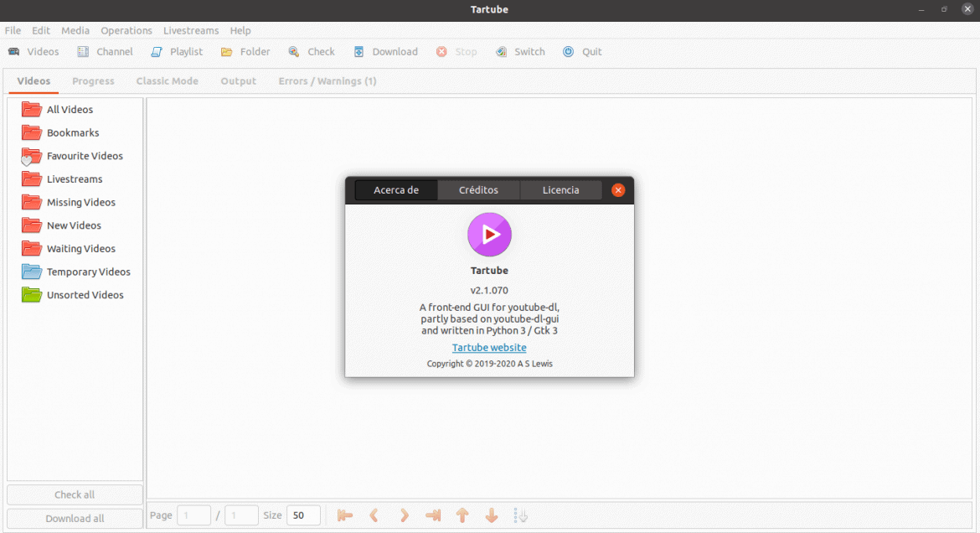Click the Videos toolbar camera icon

tap(13, 52)
